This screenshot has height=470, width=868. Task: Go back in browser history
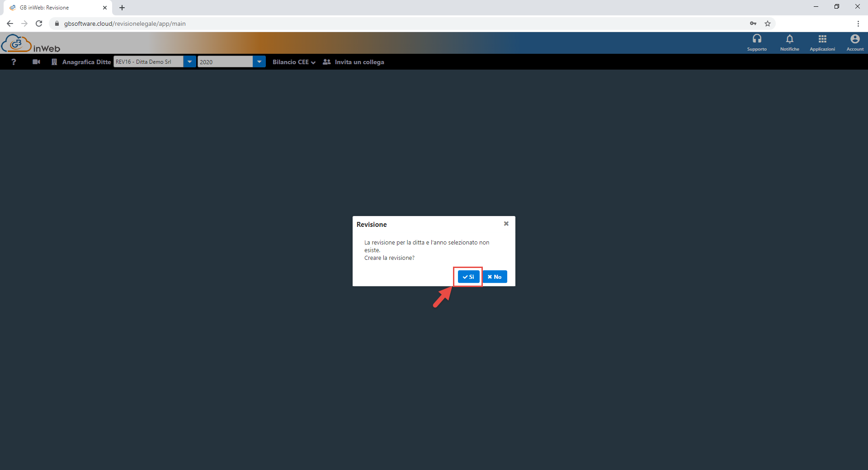click(10, 23)
